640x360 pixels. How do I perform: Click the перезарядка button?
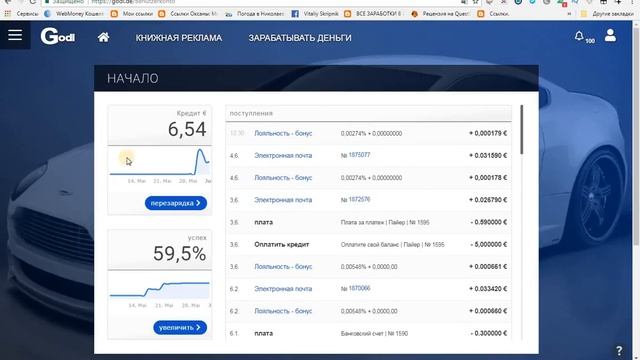point(176,203)
